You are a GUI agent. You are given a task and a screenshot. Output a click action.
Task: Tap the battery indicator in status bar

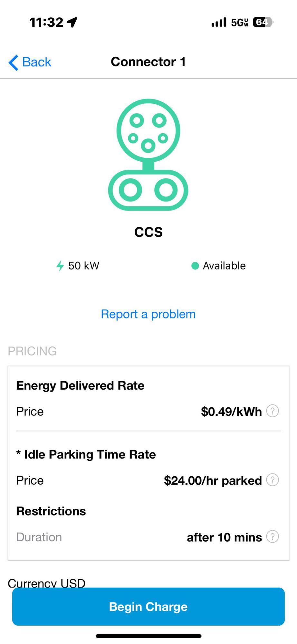[263, 22]
